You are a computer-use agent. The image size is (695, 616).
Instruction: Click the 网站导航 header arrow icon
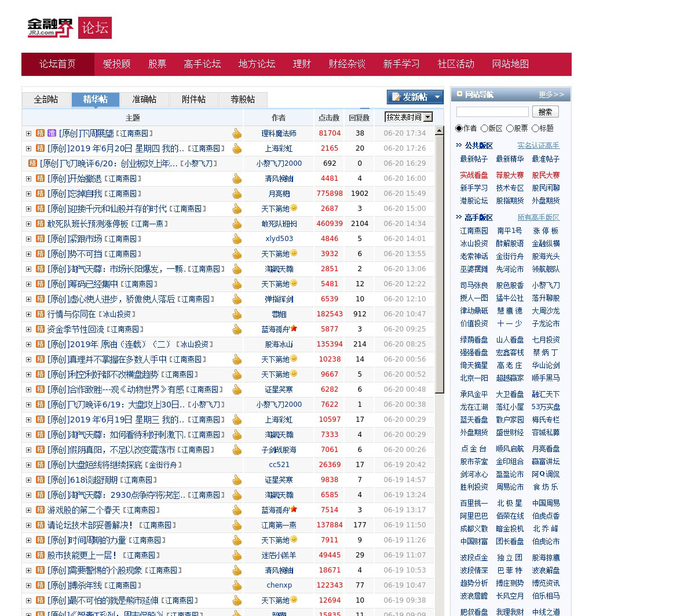tap(459, 94)
